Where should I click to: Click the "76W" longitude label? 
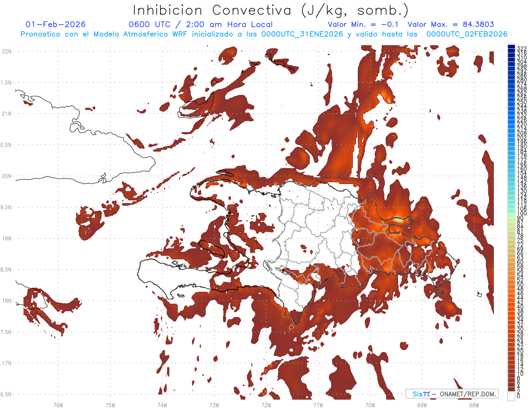coord(58,405)
